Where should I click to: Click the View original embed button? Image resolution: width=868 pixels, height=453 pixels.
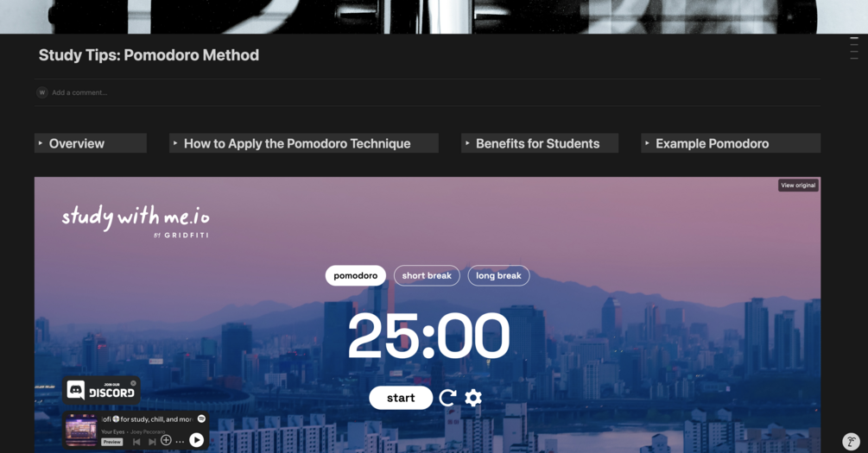[798, 186]
